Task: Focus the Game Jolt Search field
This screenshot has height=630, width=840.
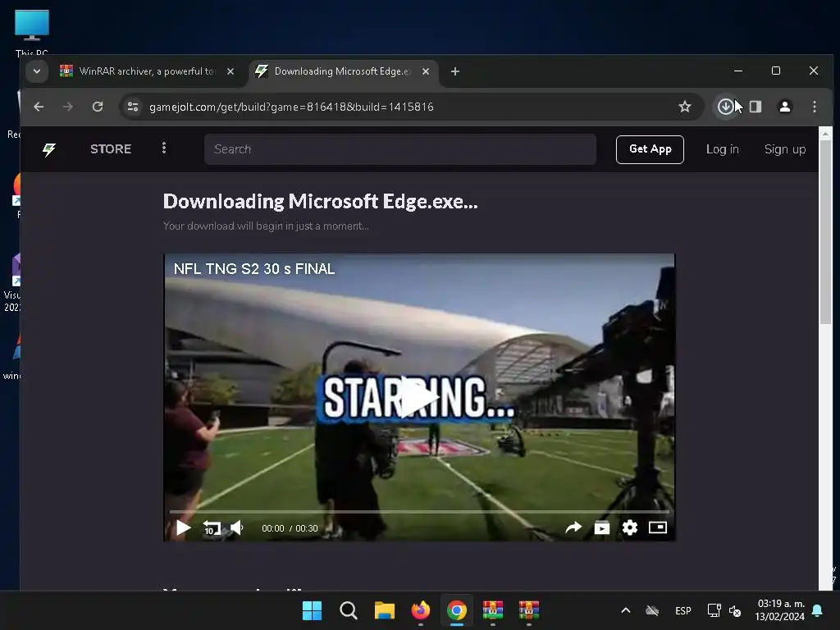Action: [x=399, y=149]
